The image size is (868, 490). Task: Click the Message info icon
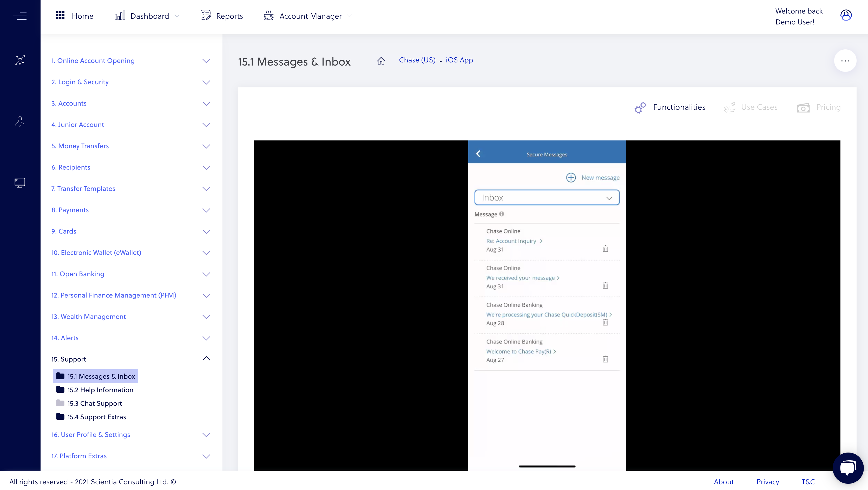click(x=501, y=214)
